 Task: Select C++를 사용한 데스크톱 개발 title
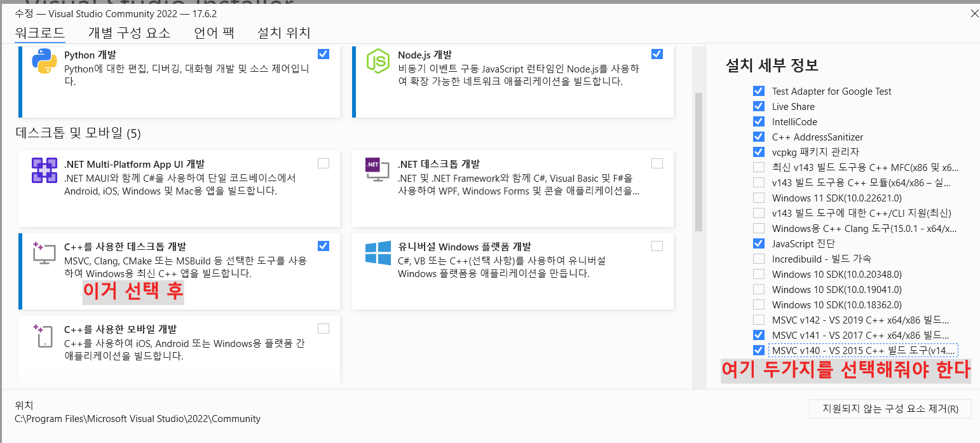point(125,247)
